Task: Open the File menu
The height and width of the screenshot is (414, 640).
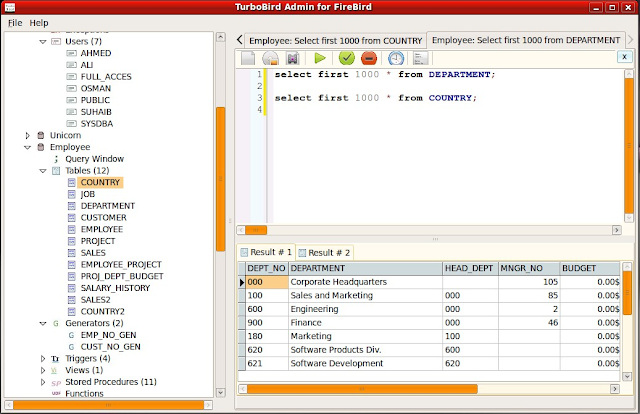Action: click(15, 23)
